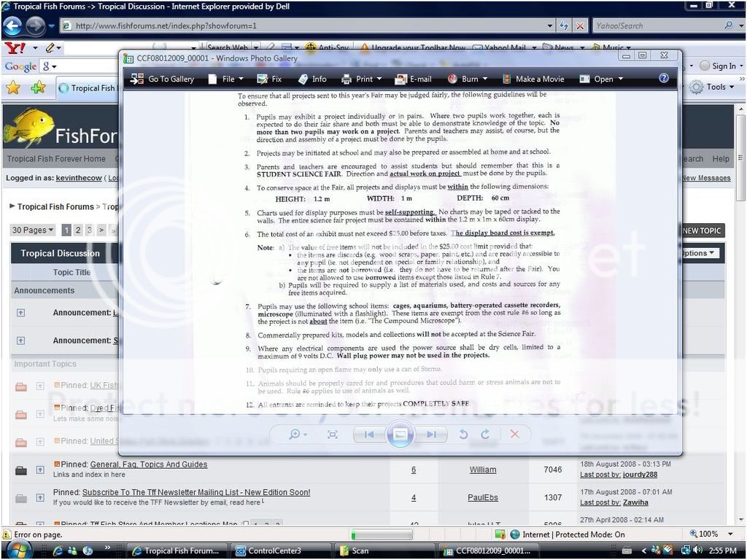Open the zoom level magnifier control

pyautogui.click(x=297, y=435)
